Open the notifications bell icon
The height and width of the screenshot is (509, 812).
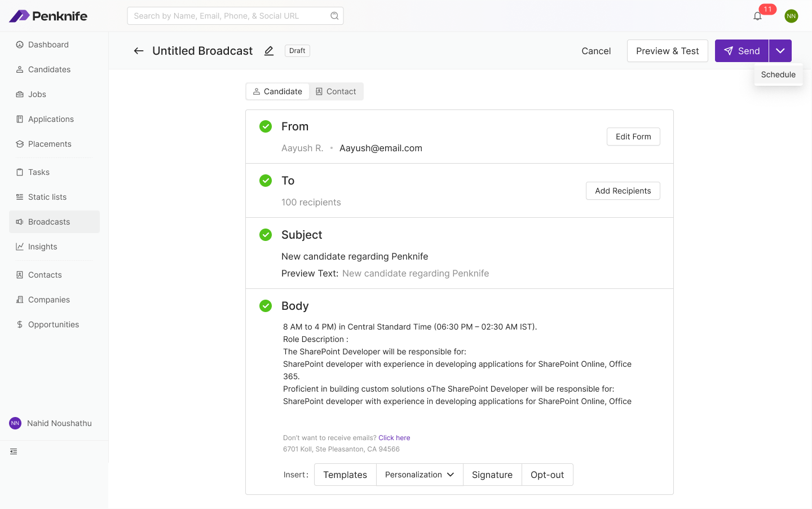[x=757, y=16]
